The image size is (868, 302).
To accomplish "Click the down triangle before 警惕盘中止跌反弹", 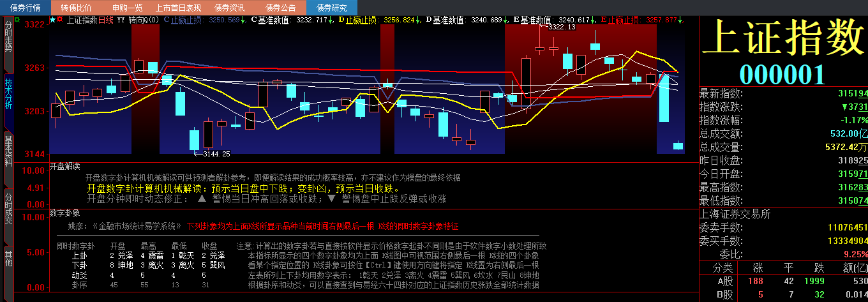I will coord(331,199).
